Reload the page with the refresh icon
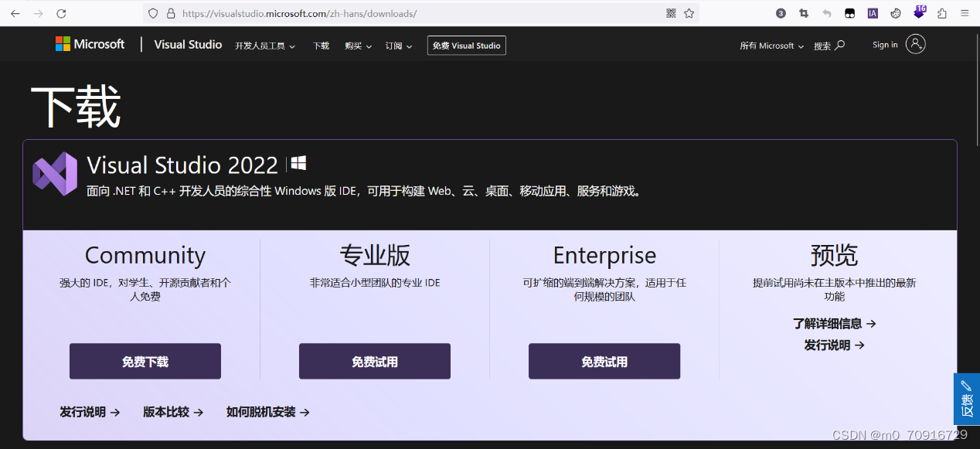This screenshot has width=980, height=449. coord(61,13)
